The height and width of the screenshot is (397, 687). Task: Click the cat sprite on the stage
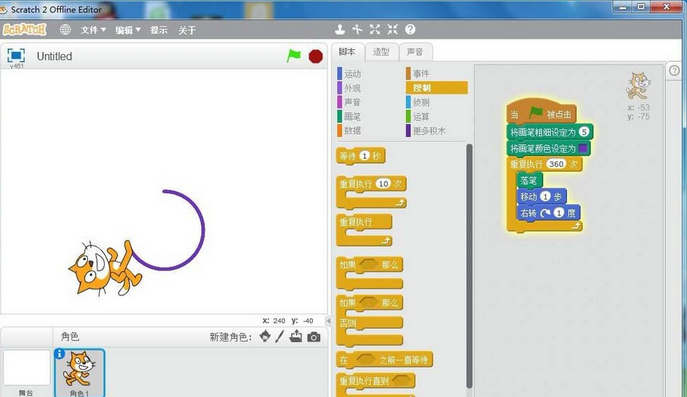click(x=105, y=268)
